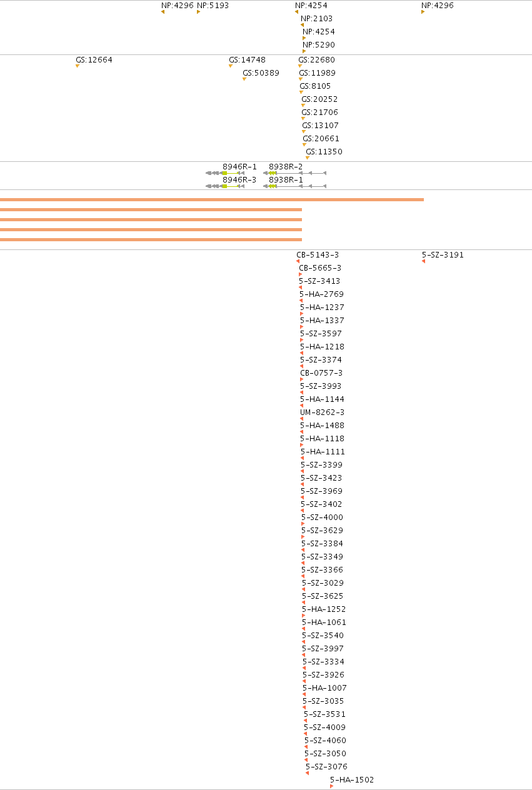
Task: Open insertion 5-SZ-4000
Action: [x=322, y=518]
